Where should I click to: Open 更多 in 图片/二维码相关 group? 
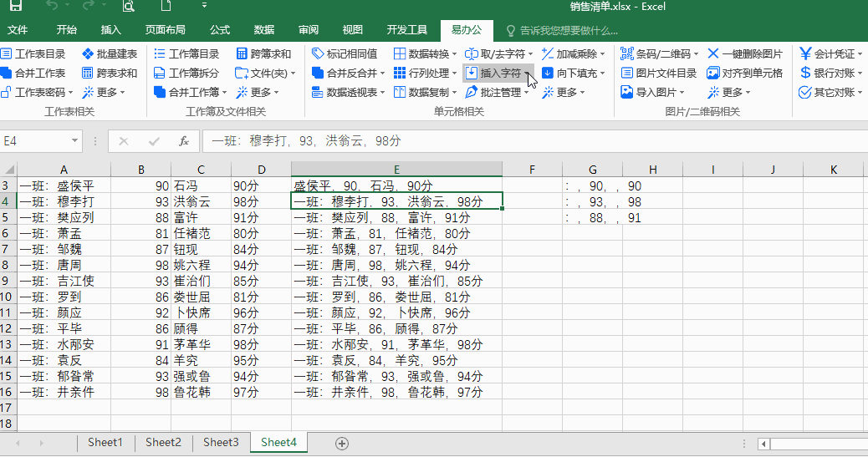click(729, 93)
